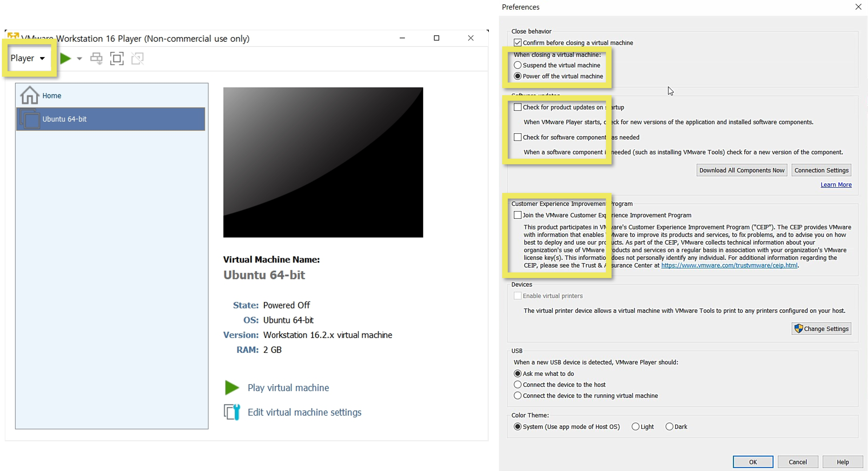868x471 pixels.
Task: Select Suspend the virtual machine radio option
Action: (x=518, y=65)
